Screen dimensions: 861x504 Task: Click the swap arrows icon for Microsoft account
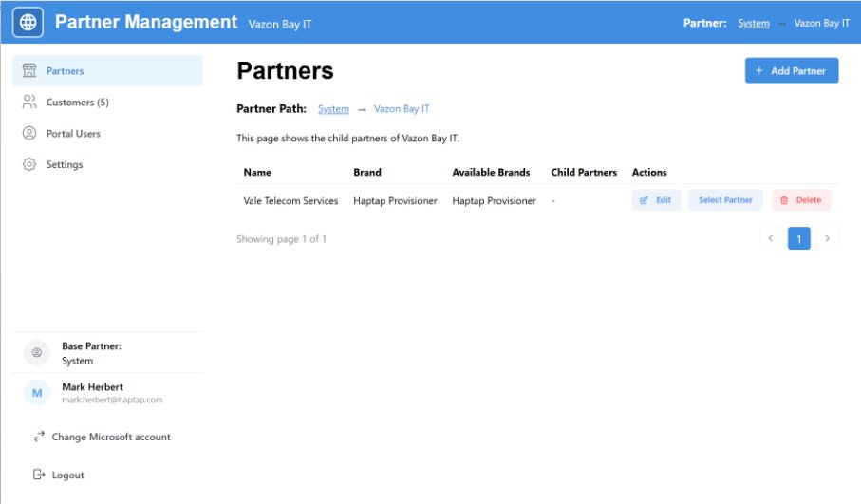39,438
